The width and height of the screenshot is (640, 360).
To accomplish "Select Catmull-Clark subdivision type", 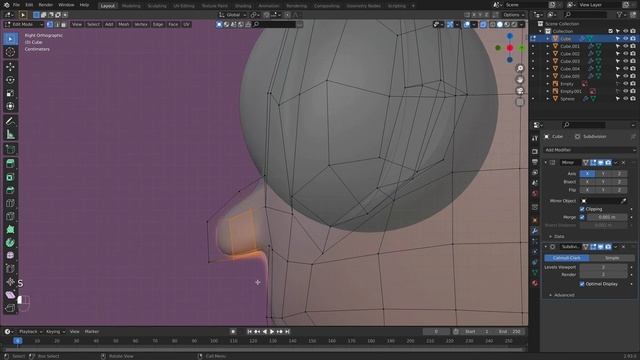I will coord(567,258).
